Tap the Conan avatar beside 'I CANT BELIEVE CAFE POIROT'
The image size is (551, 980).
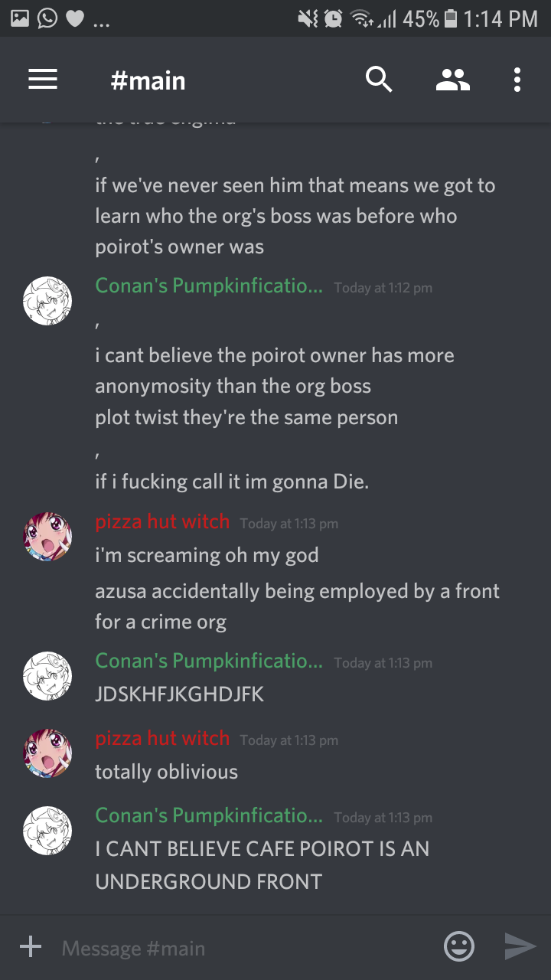pos(47,831)
